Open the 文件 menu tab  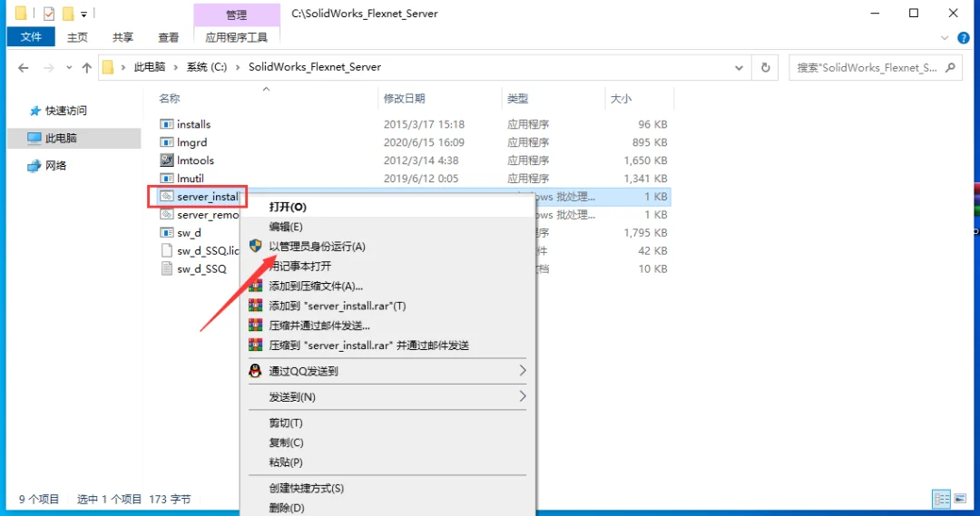click(31, 37)
